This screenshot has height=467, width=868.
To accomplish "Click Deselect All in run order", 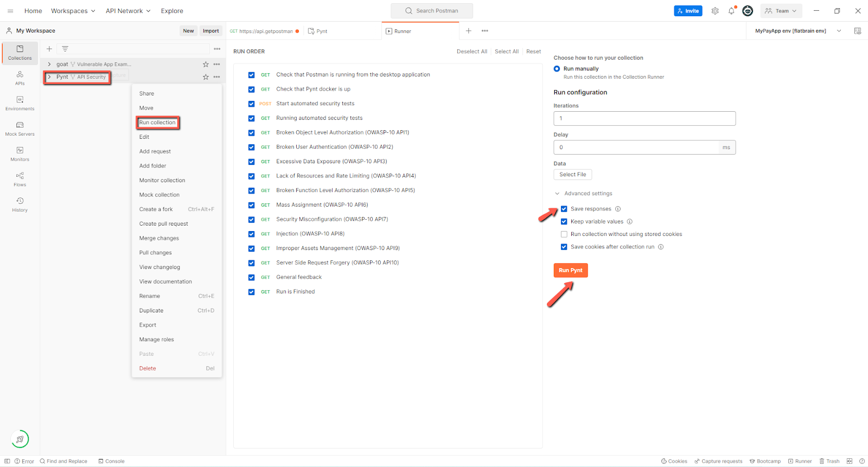I will point(472,52).
